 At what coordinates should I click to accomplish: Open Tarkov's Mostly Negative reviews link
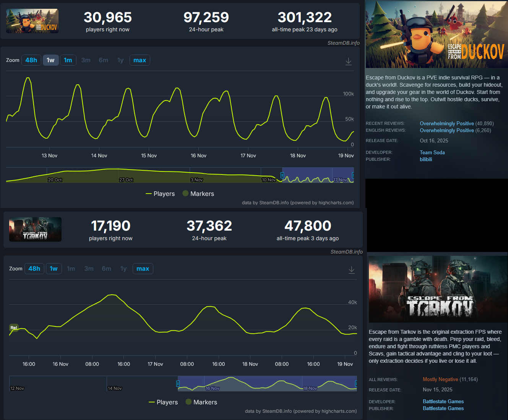coord(440,380)
